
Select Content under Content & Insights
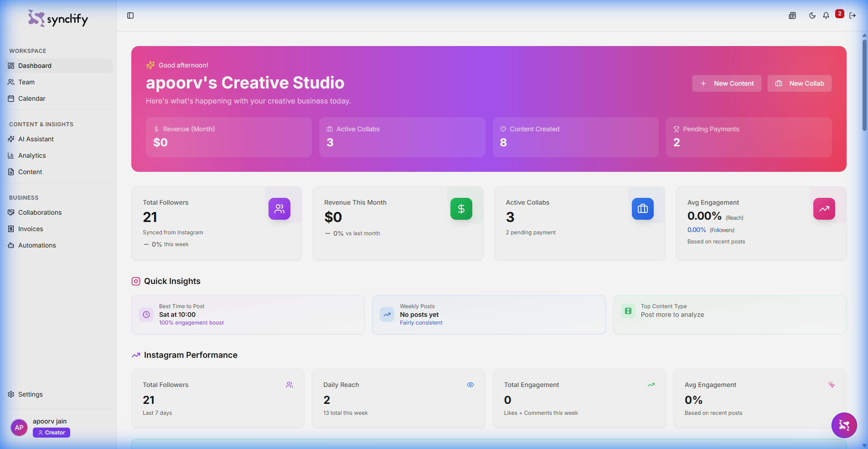10,171
